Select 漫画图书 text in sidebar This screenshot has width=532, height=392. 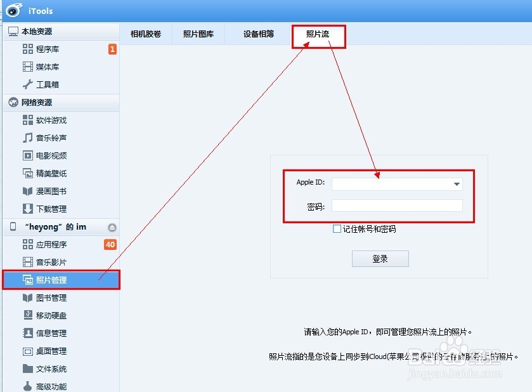point(51,191)
